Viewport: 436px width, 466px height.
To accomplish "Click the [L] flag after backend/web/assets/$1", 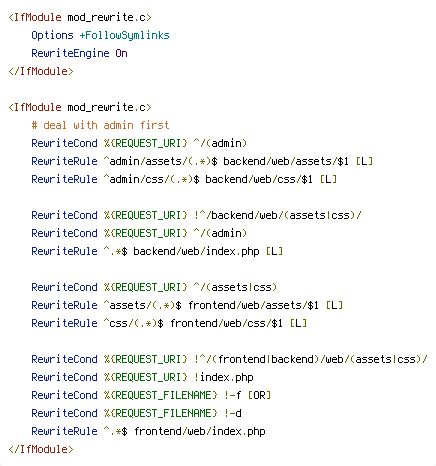I will 364,161.
